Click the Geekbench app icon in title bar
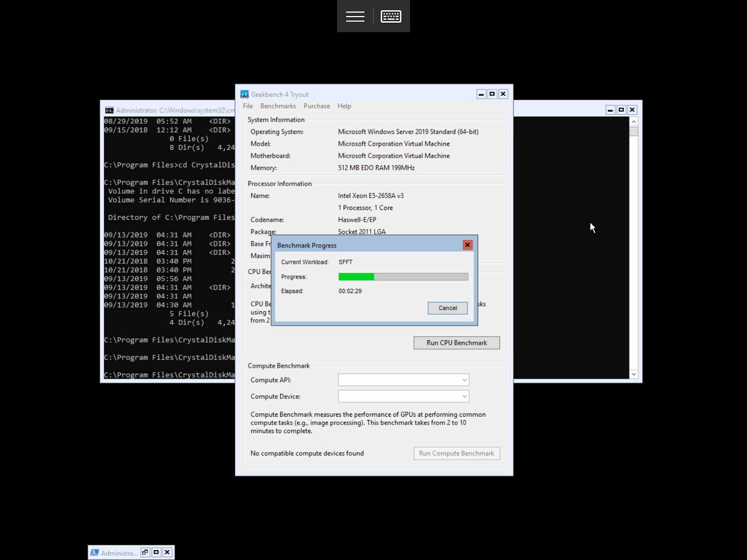747x560 pixels. [x=245, y=94]
